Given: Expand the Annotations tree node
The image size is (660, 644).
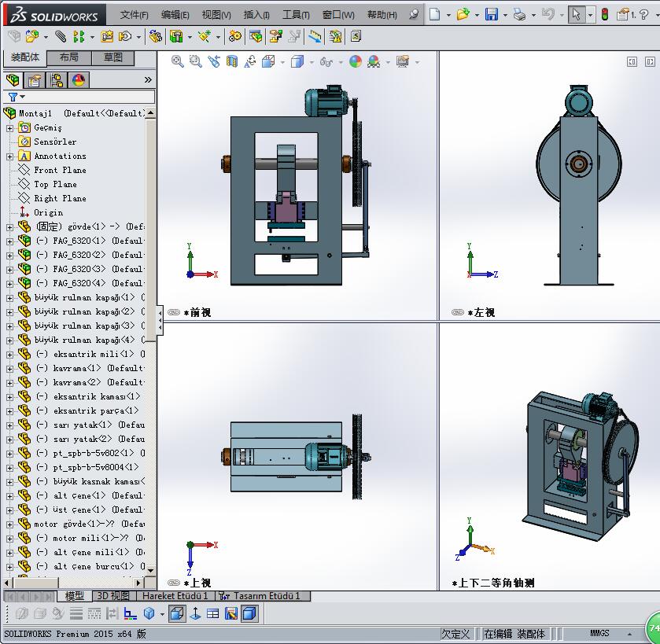Looking at the screenshot, I should pos(9,156).
